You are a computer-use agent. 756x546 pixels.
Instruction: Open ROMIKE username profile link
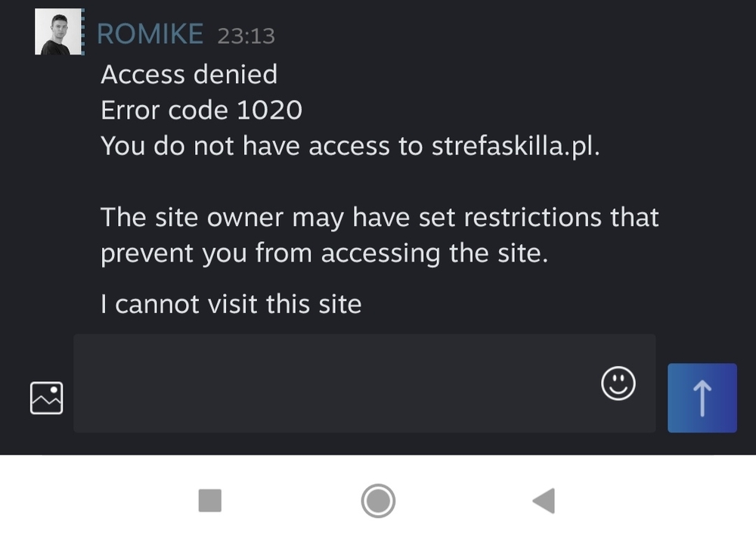(x=150, y=34)
